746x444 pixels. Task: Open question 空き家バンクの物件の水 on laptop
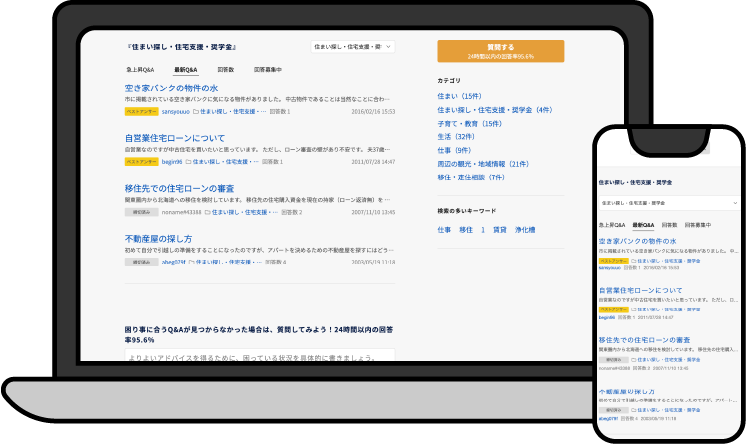(x=170, y=87)
